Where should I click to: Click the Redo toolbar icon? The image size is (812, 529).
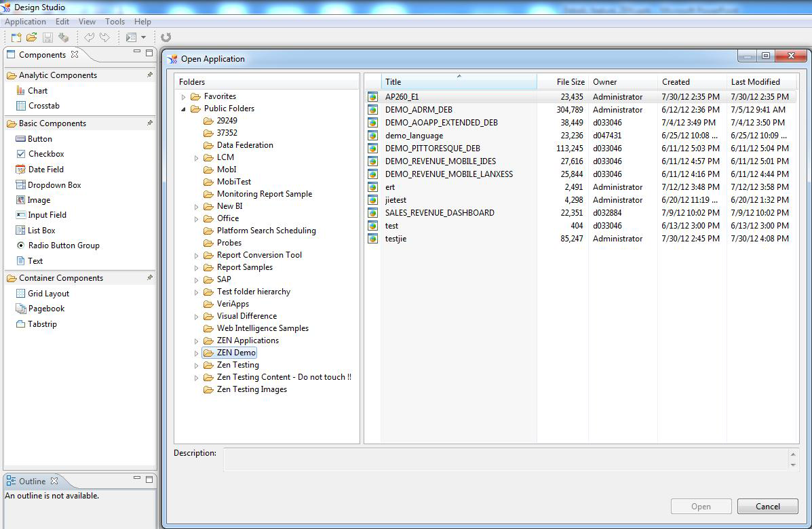(105, 37)
